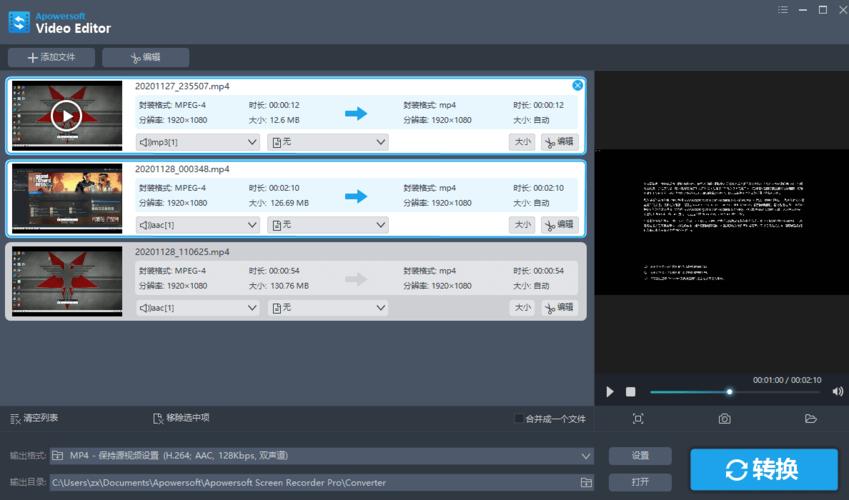Click the 打开 open button
This screenshot has width=849, height=500.
(640, 482)
